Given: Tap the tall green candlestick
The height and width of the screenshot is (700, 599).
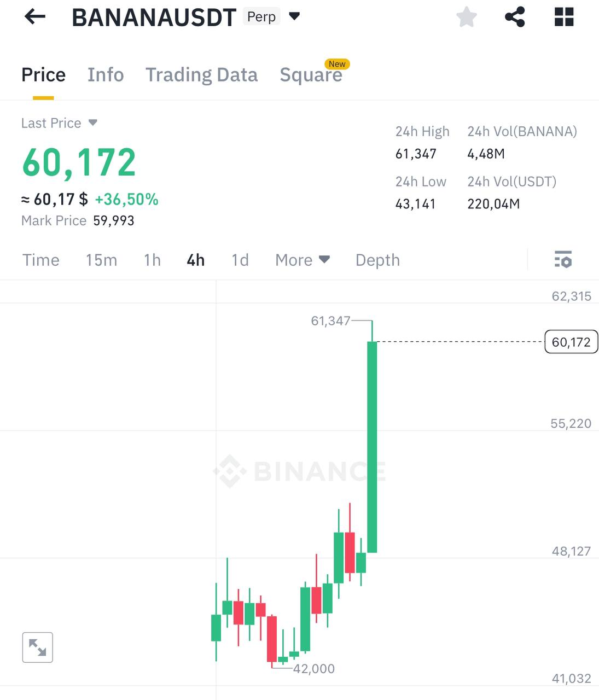Looking at the screenshot, I should 372,446.
